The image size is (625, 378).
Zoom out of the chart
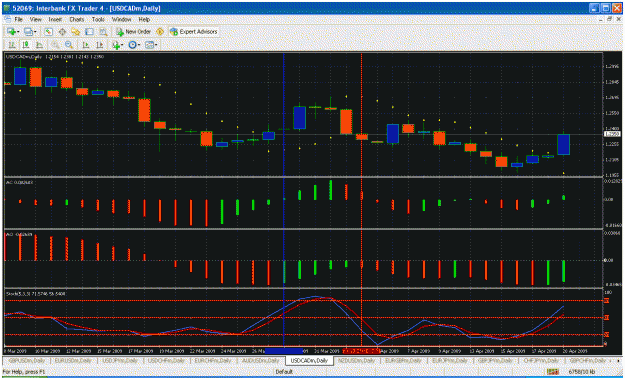pyautogui.click(x=69, y=45)
